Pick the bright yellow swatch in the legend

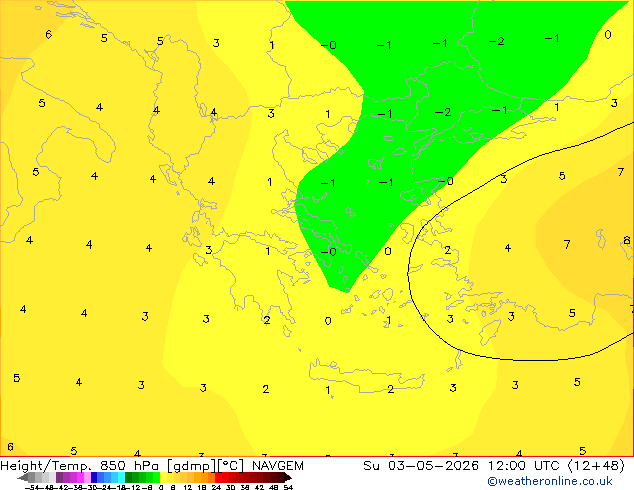click(x=163, y=477)
